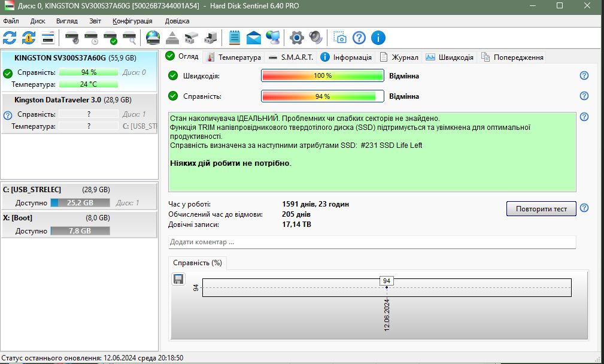Click help icon beside the Справність bar
604x364 pixels.
click(584, 96)
